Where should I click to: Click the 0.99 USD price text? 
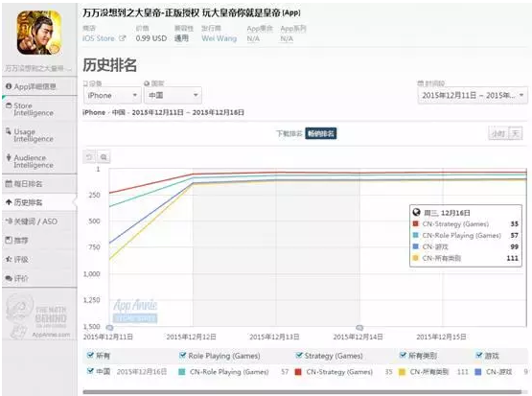tap(151, 38)
